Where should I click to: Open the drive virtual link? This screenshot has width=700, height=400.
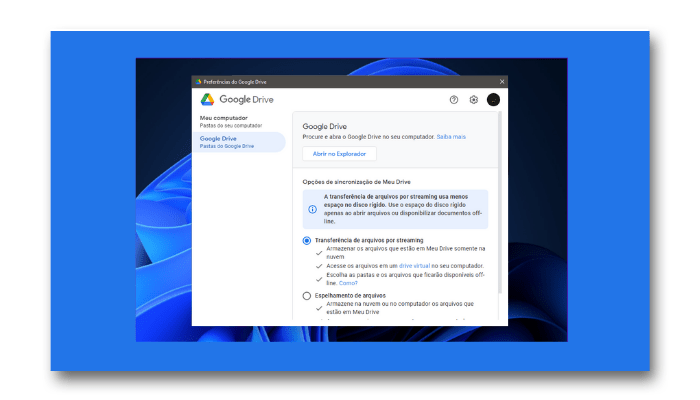tap(414, 266)
